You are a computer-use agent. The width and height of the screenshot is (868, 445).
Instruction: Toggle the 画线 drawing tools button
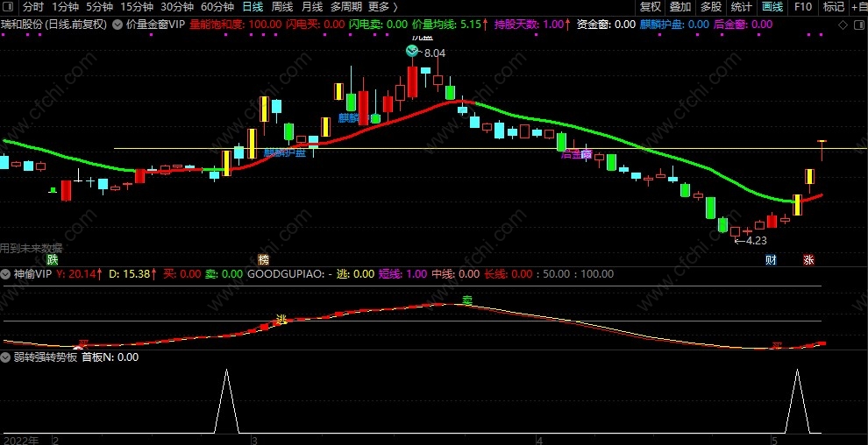pyautogui.click(x=772, y=7)
